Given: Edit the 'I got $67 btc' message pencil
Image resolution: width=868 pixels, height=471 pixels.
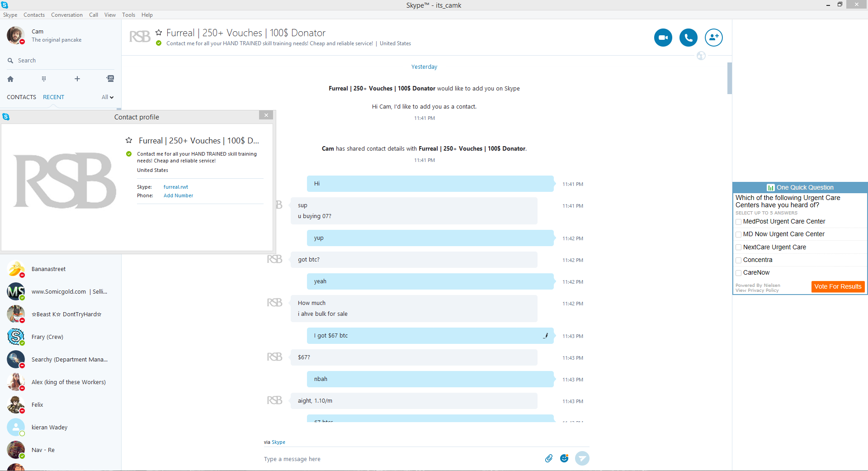Looking at the screenshot, I should (546, 336).
